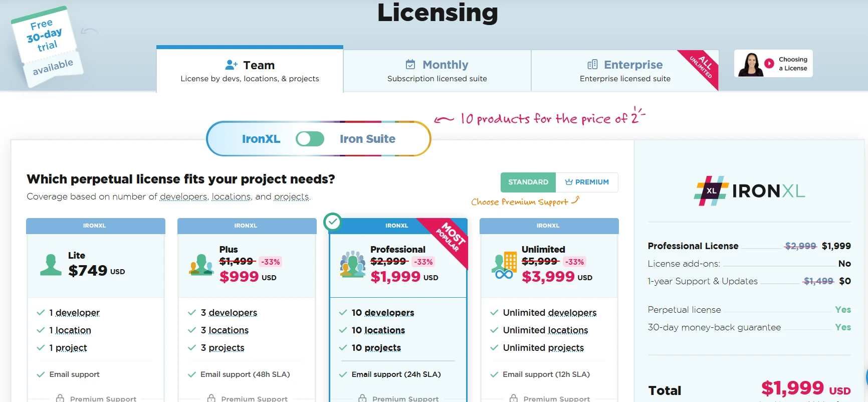Image resolution: width=868 pixels, height=402 pixels.
Task: Click the lock icon under Lite Premium Support
Action: pos(60,398)
